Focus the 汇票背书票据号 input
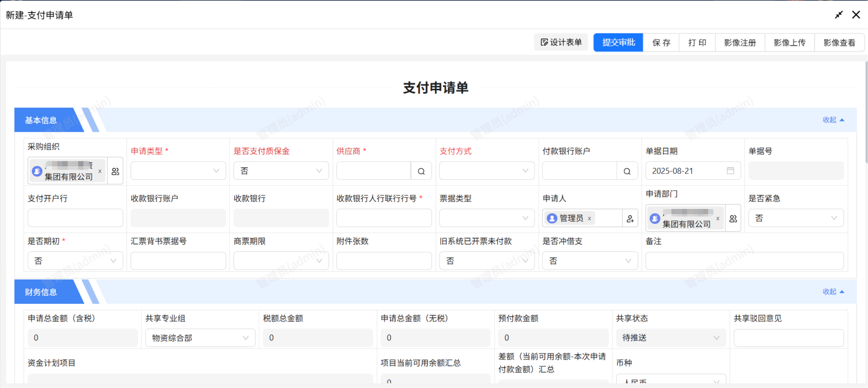868x388 pixels. tap(178, 261)
